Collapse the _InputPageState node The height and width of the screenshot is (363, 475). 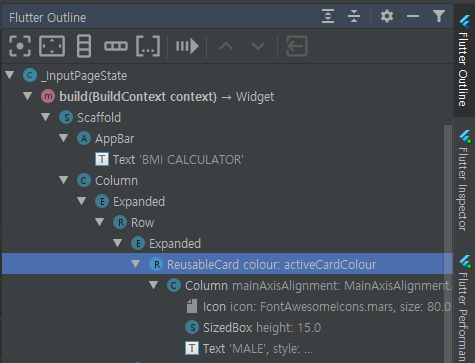(10, 75)
